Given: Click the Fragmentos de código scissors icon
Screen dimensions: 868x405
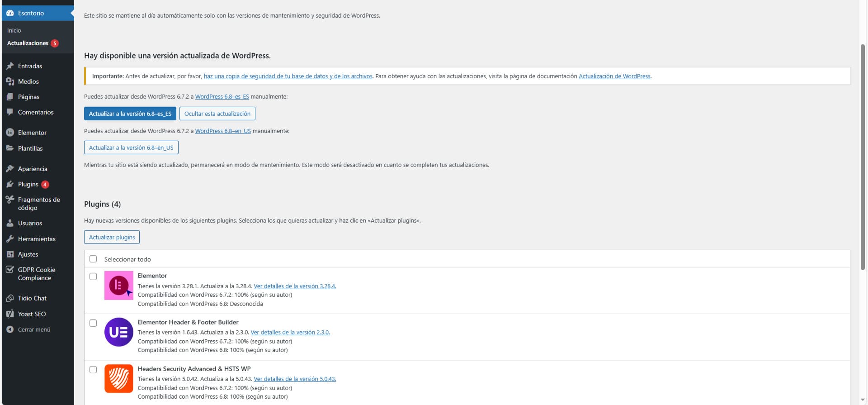Looking at the screenshot, I should pos(10,199).
